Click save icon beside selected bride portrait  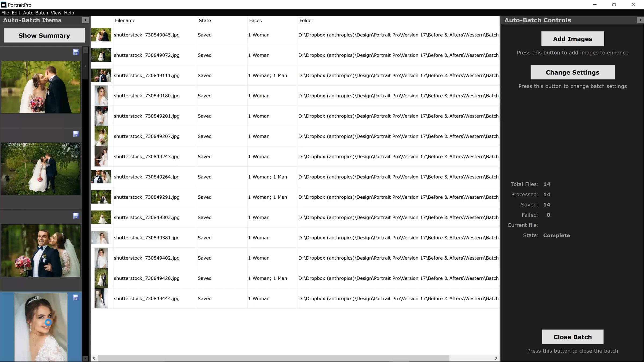76,297
